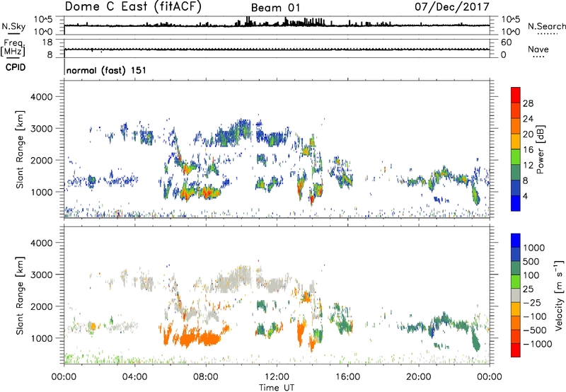Click the 'Power [dB]' colorbar label
The width and height of the screenshot is (566, 392).
[x=540, y=149]
